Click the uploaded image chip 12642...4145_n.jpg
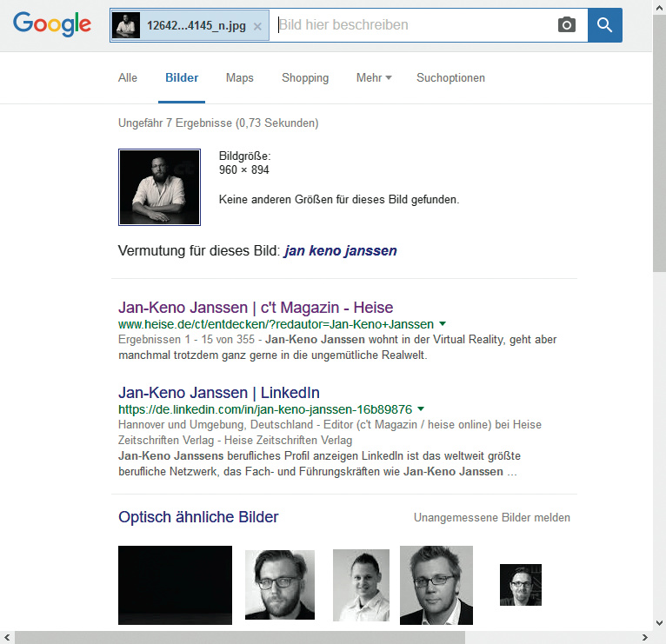Screen dimensions: 666x644 tap(190, 25)
